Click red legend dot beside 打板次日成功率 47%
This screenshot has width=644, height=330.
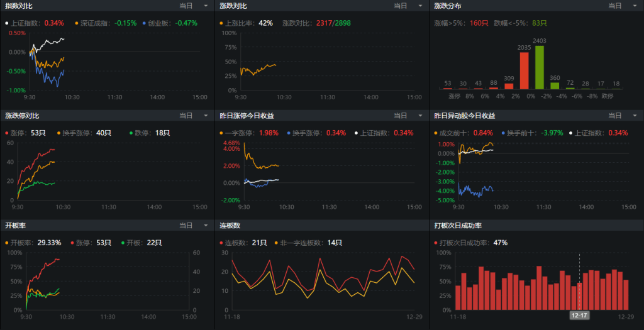click(x=436, y=243)
